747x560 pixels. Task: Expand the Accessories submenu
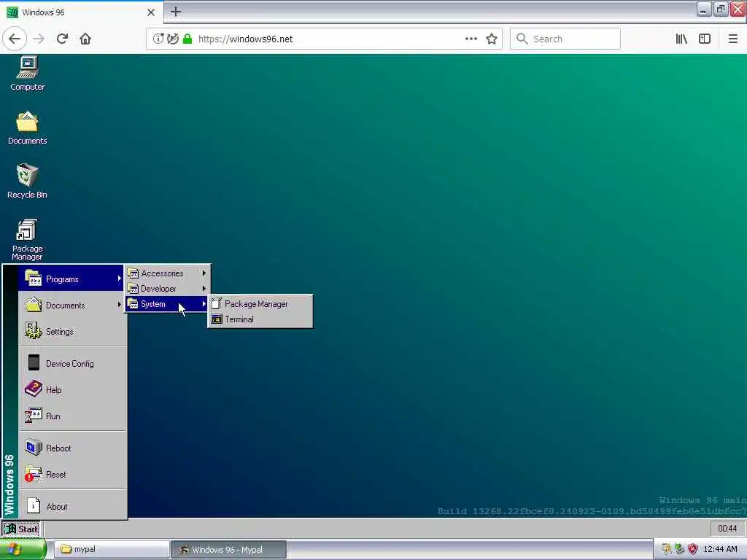pyautogui.click(x=167, y=273)
